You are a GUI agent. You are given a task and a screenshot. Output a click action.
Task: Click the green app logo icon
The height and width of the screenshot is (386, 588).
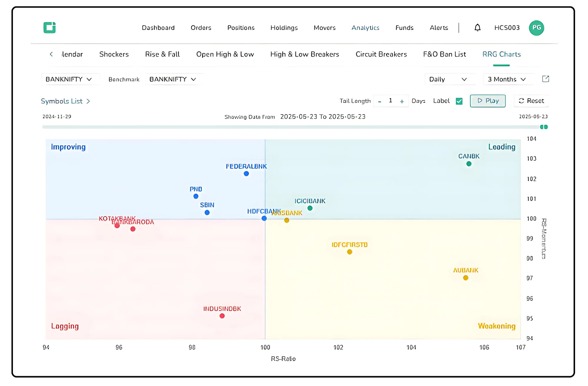pyautogui.click(x=49, y=28)
